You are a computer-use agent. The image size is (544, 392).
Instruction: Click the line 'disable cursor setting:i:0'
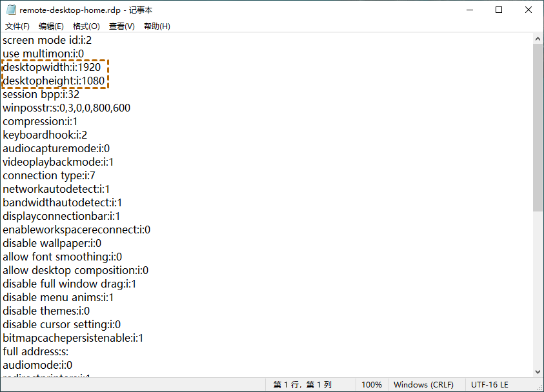tap(62, 324)
